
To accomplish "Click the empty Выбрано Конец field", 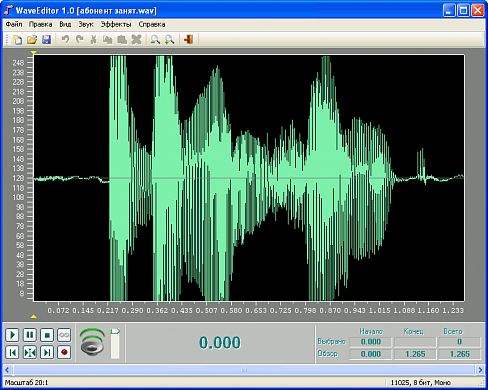I will point(415,342).
